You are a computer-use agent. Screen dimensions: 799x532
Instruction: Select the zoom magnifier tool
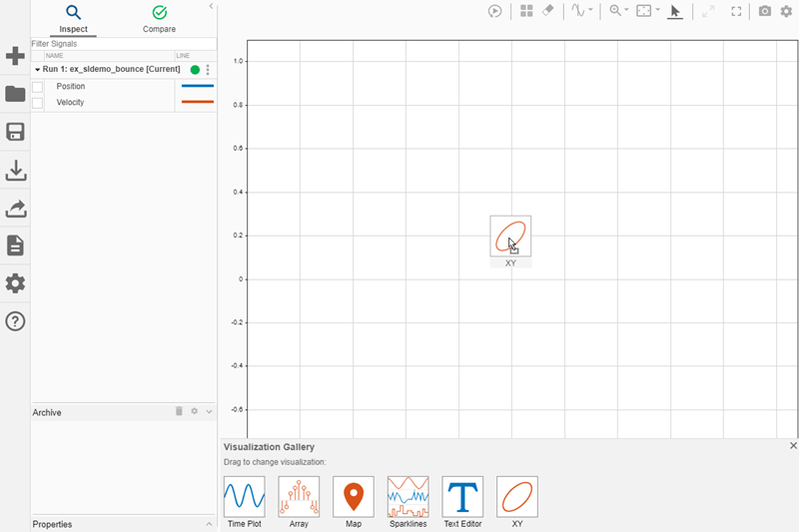click(615, 11)
